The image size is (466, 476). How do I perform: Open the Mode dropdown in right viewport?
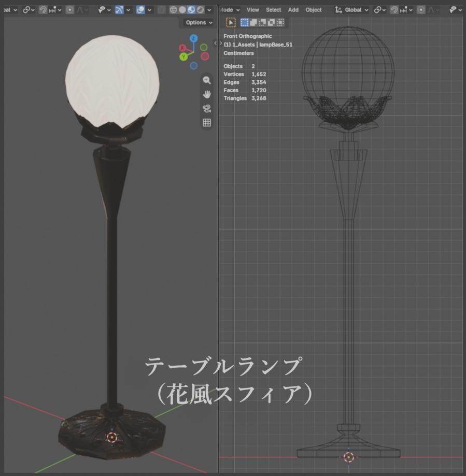[230, 10]
